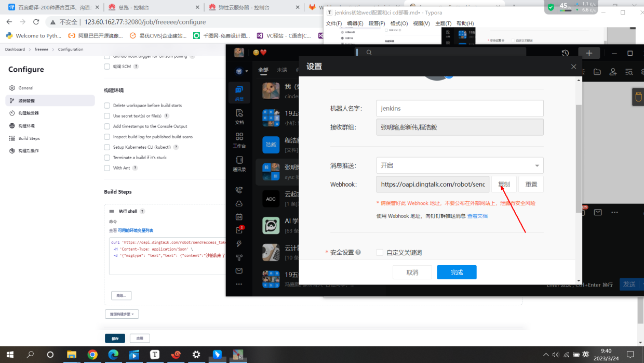Check 'Inspect build log for published build scans'
This screenshot has height=363, width=644.
tap(107, 137)
